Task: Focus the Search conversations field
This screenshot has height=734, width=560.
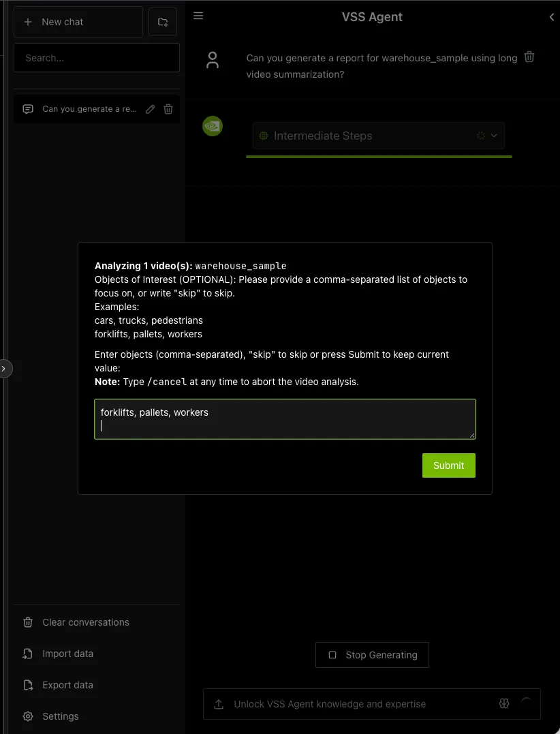Action: click(97, 58)
